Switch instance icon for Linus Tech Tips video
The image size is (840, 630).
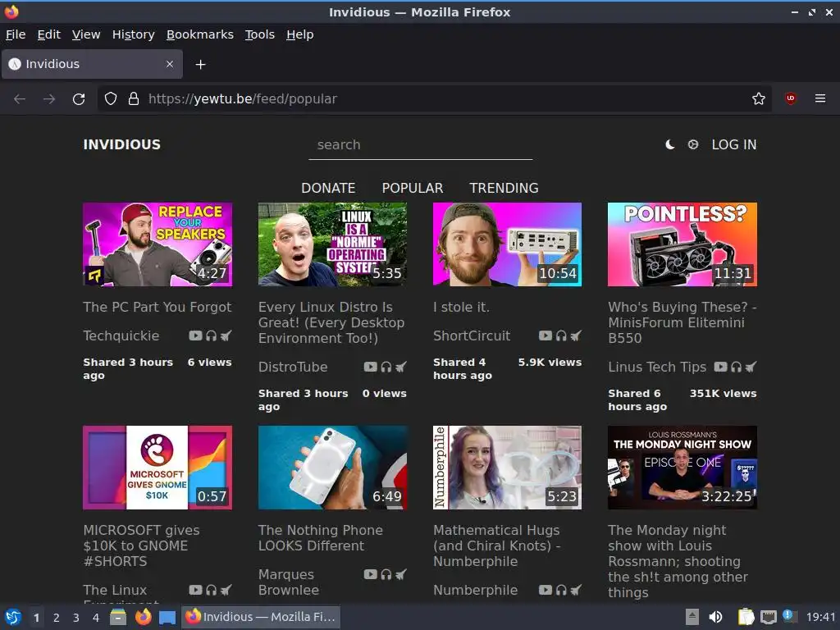point(751,367)
